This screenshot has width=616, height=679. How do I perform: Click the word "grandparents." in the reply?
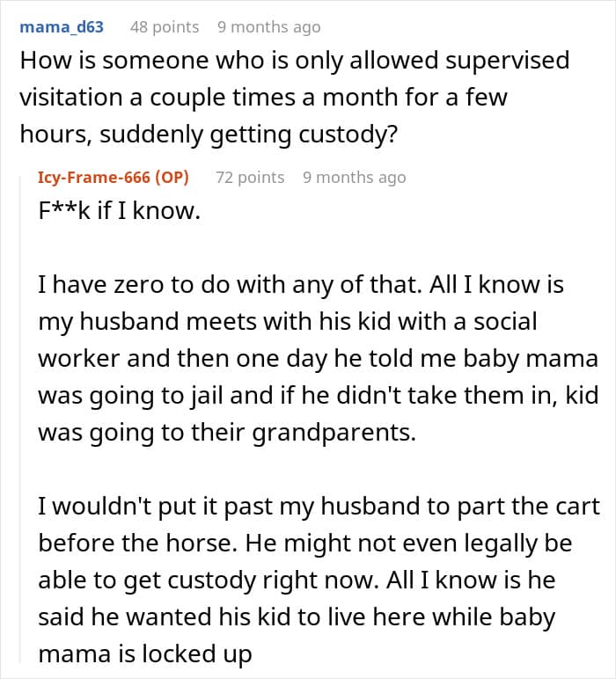(334, 433)
